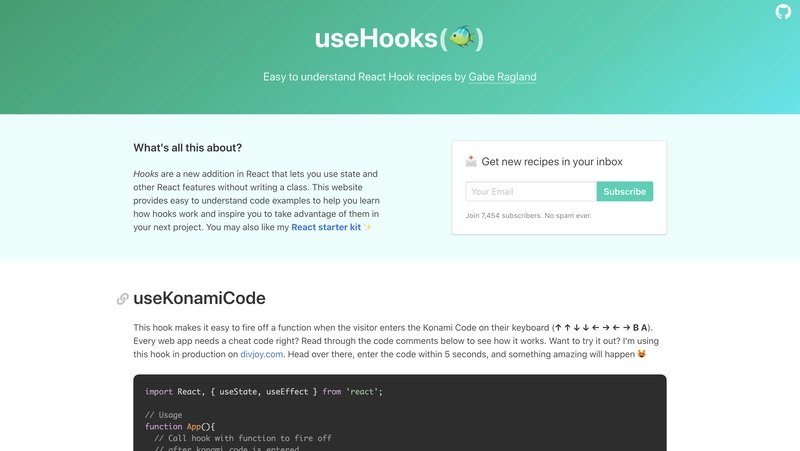Click the import React code line
The height and width of the screenshot is (451, 800).
coord(263,392)
